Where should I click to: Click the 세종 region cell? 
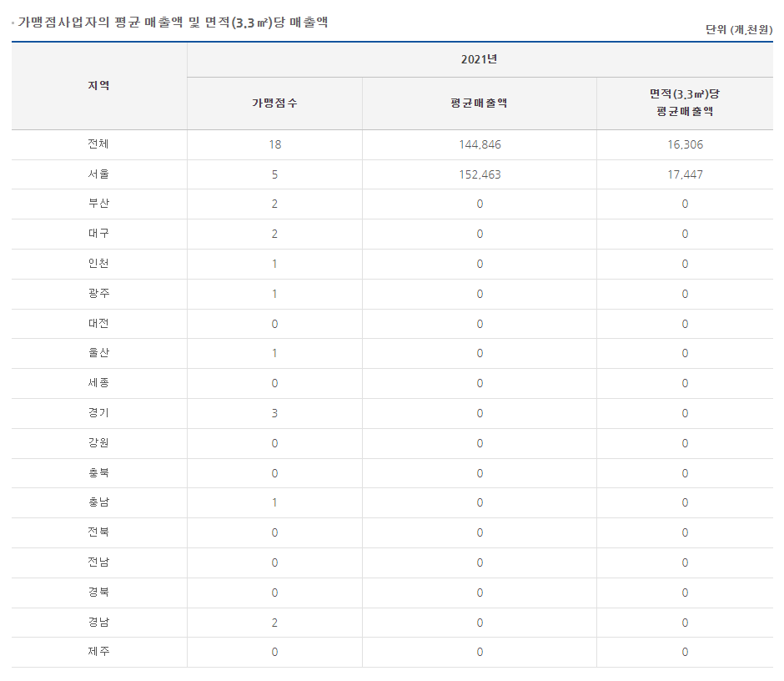98,383
